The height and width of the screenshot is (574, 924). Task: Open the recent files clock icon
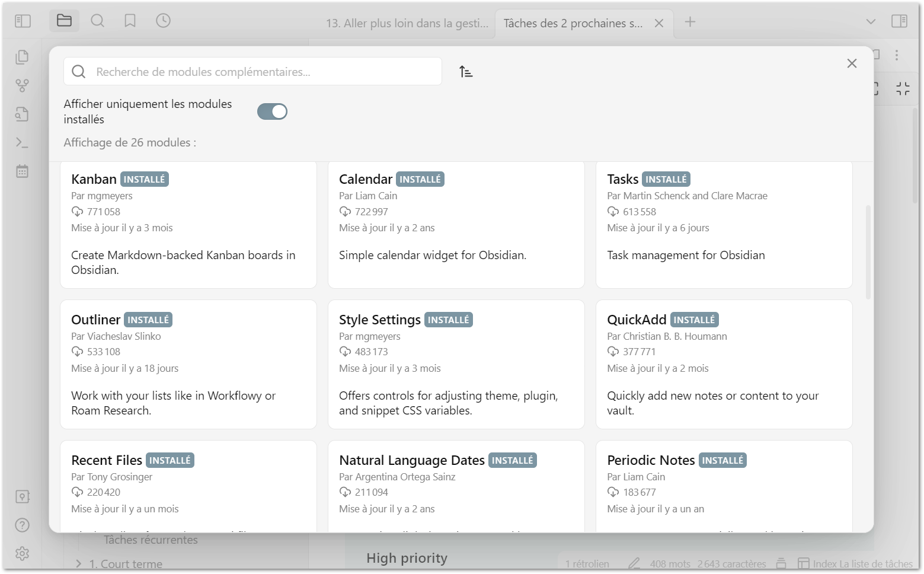[x=163, y=21]
